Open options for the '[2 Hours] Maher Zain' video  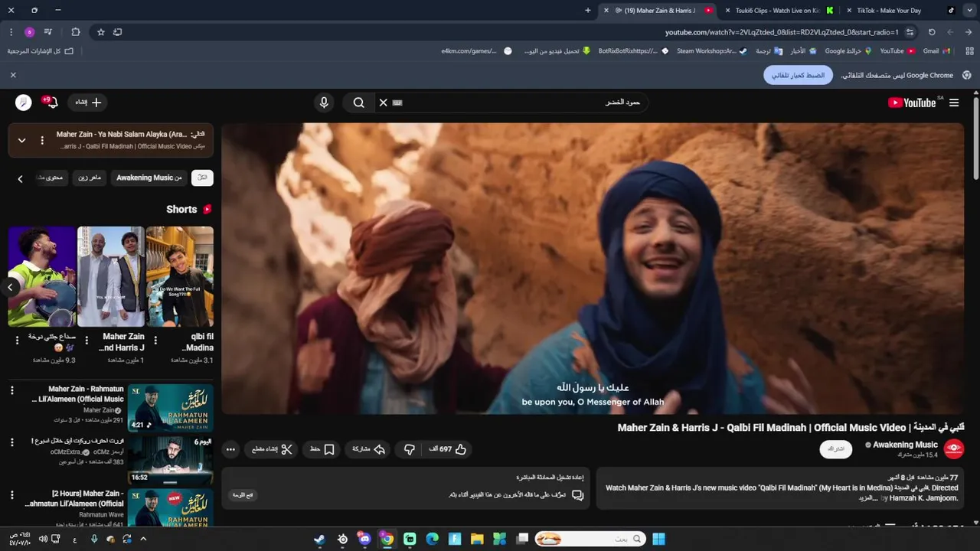pos(11,494)
